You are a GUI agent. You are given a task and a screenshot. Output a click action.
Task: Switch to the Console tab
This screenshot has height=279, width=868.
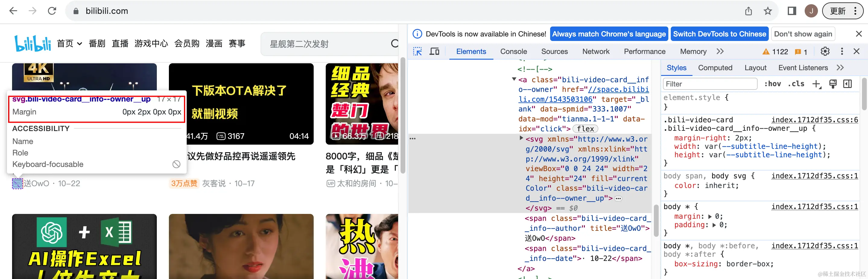(514, 52)
